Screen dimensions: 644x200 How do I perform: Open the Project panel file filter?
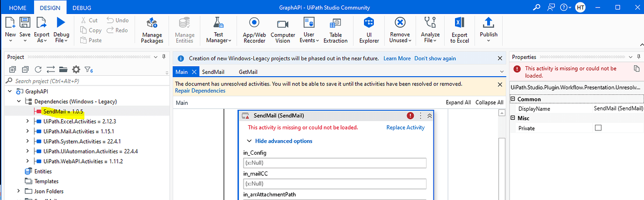click(x=89, y=70)
